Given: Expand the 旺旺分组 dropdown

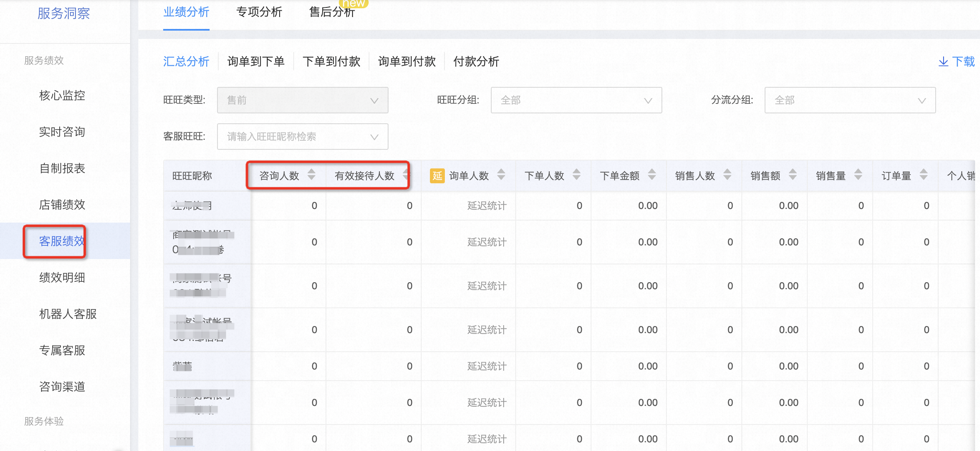Looking at the screenshot, I should [x=576, y=100].
